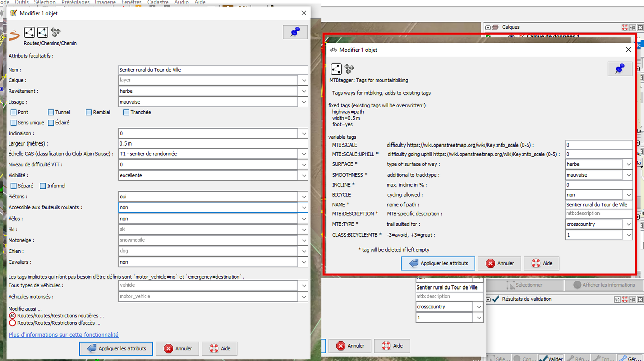
Task: Collapse the Résultats de validation panel
Action: pyautogui.click(x=487, y=299)
